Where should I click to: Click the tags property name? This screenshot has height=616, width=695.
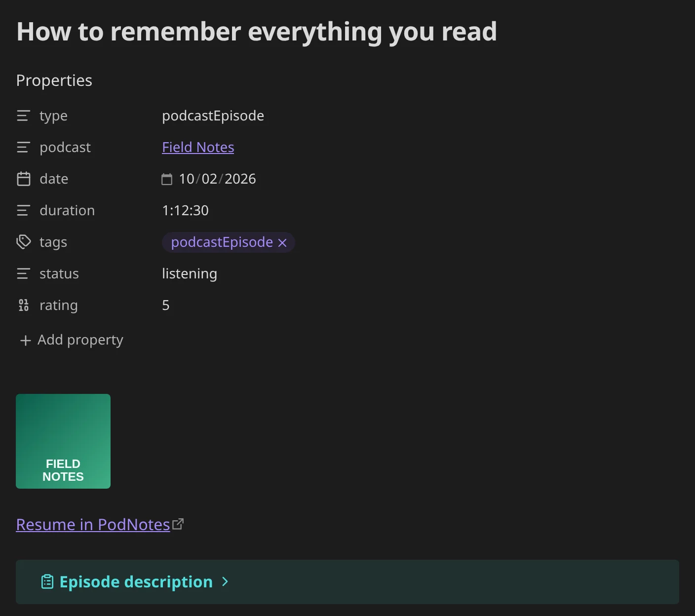click(x=53, y=242)
